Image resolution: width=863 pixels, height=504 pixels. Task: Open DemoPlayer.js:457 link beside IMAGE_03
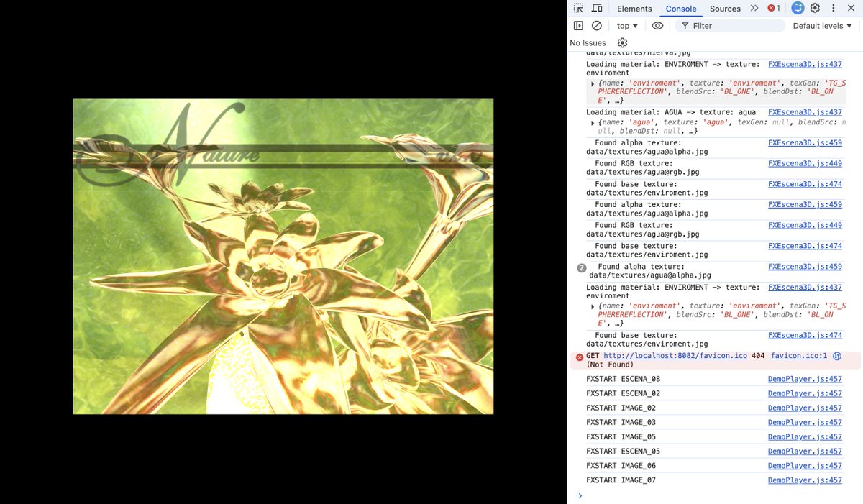(805, 422)
